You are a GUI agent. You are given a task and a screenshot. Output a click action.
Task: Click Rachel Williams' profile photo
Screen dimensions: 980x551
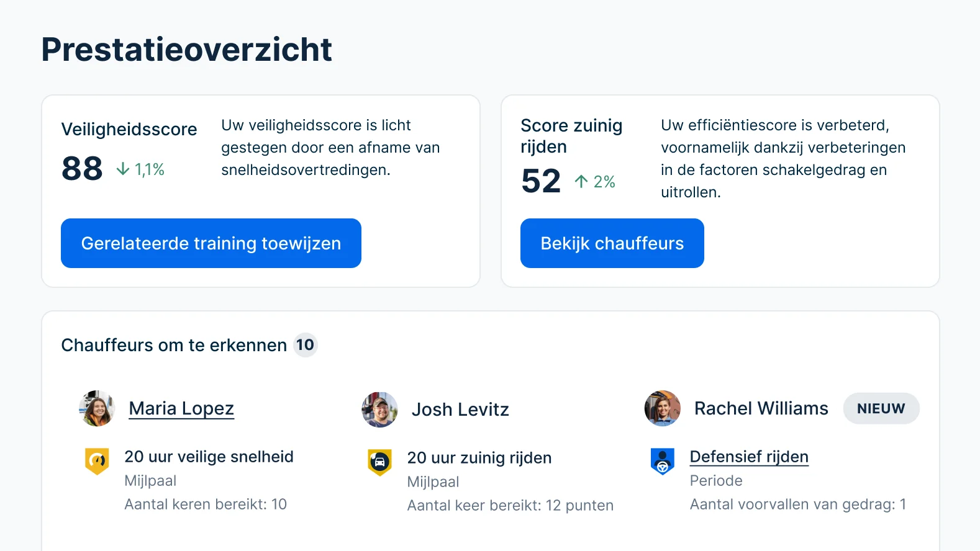[x=662, y=408]
